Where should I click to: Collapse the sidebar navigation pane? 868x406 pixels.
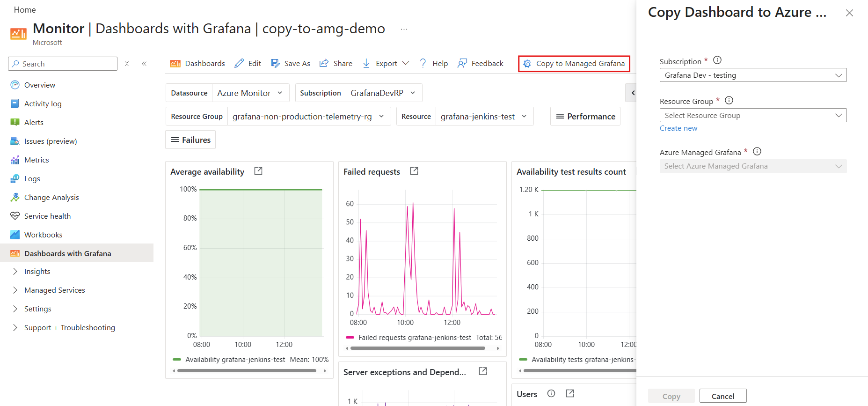(x=144, y=64)
